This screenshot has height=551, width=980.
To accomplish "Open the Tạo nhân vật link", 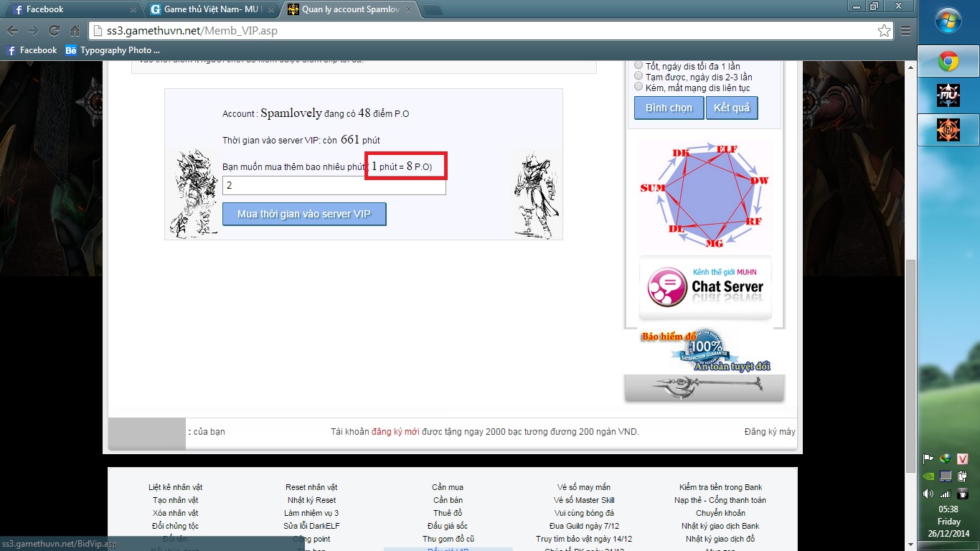I will pos(176,500).
